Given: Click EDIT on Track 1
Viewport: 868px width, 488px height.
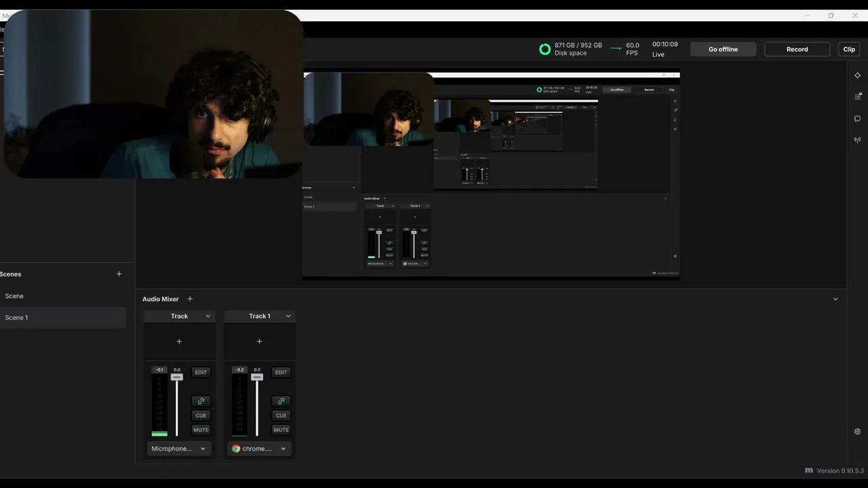Looking at the screenshot, I should click(281, 372).
